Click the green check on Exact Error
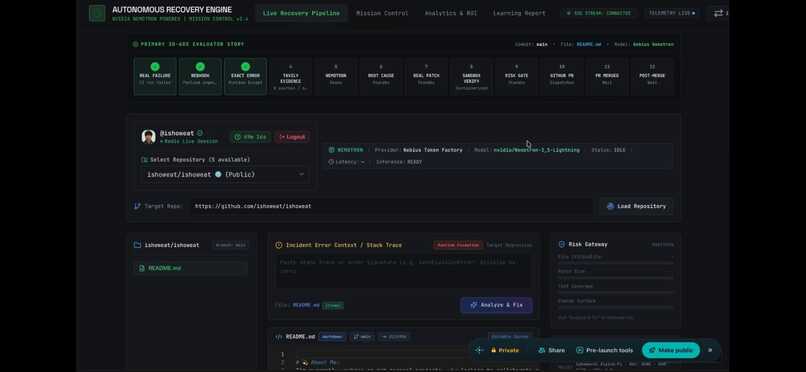Screen dimensions: 806x372 (245, 66)
